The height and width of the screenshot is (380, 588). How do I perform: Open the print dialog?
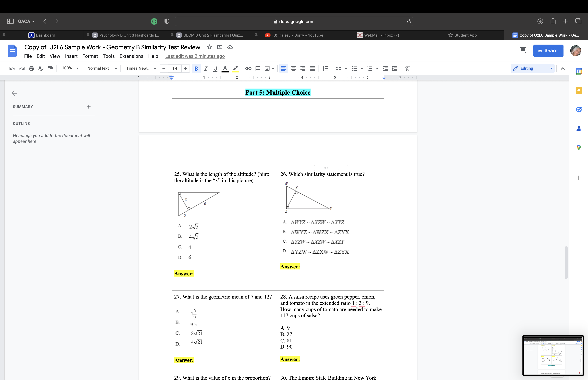[31, 68]
